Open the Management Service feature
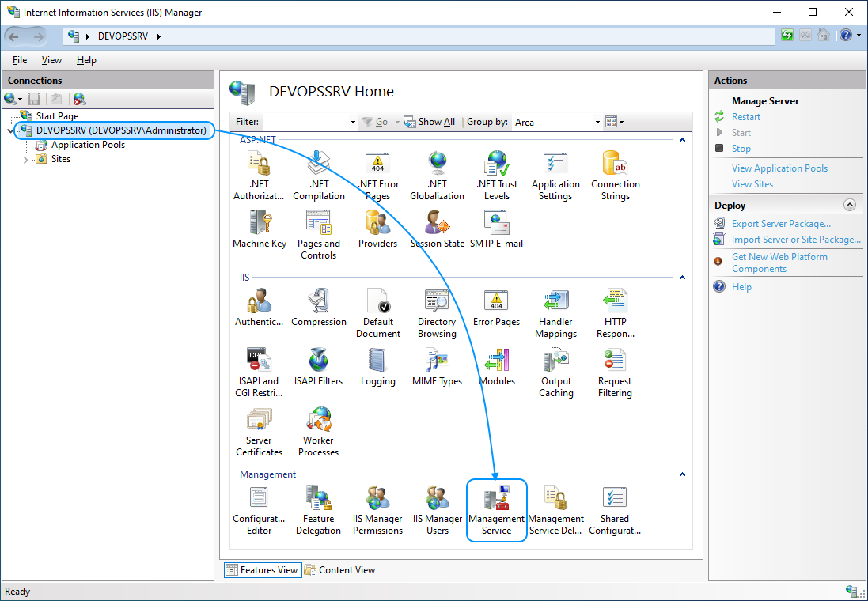The width and height of the screenshot is (868, 601). pos(497,510)
